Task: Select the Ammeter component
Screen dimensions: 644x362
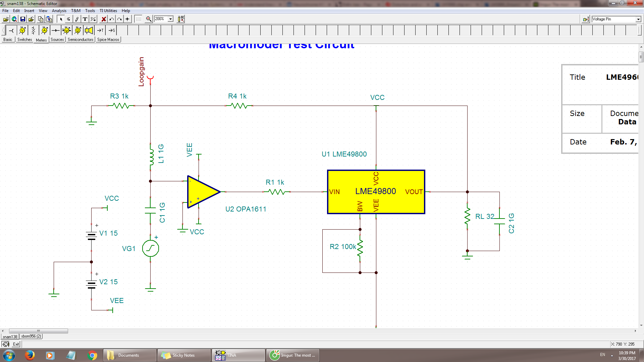Action: tap(44, 31)
